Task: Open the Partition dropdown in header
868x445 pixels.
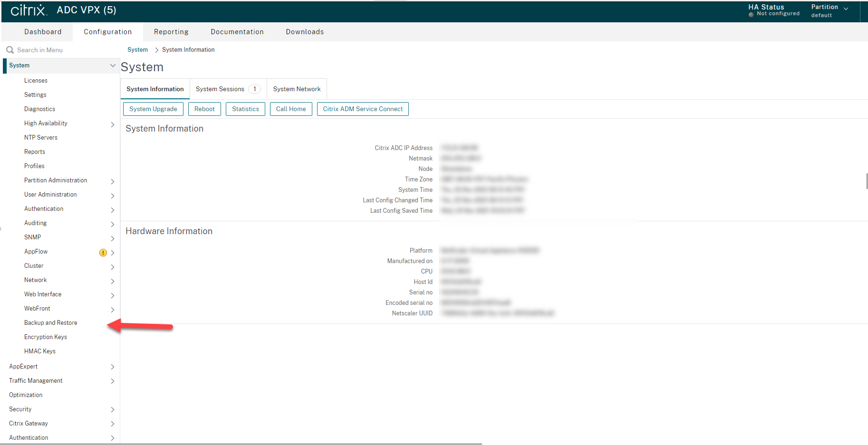Action: 846,9
